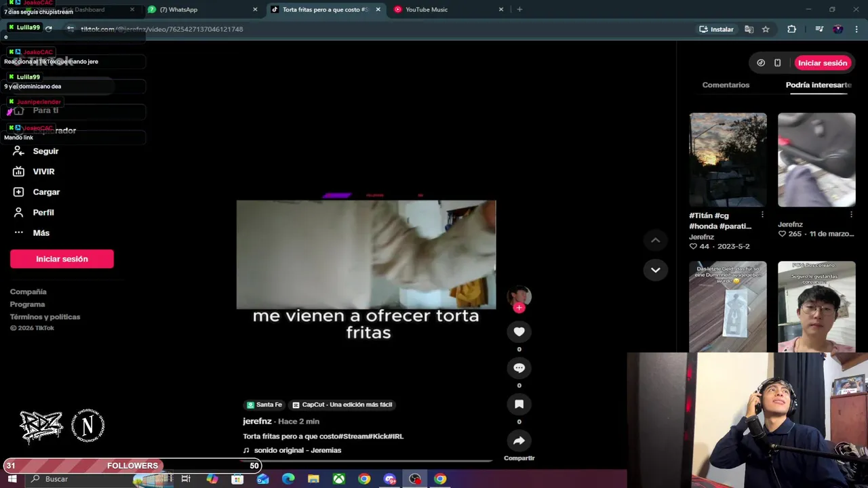
Task: Open the Santa Fe location tag
Action: 264,405
